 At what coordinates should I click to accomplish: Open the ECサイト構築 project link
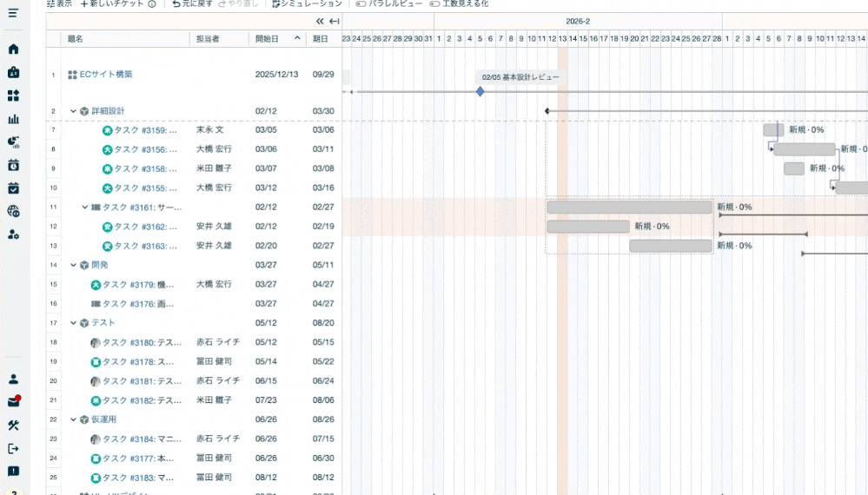106,75
